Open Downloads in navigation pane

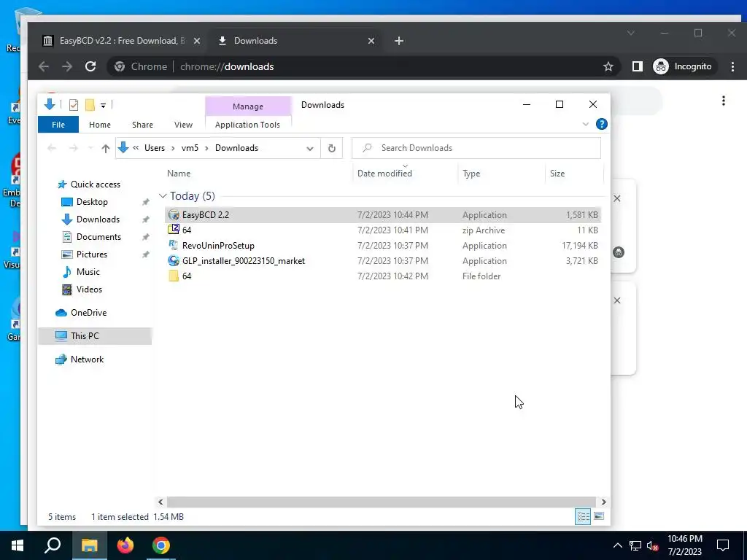[x=98, y=219]
